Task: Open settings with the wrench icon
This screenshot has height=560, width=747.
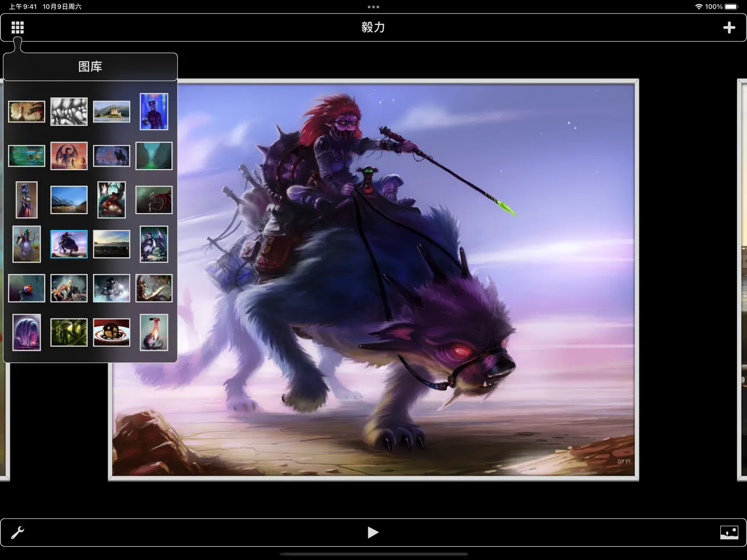Action: [17, 532]
